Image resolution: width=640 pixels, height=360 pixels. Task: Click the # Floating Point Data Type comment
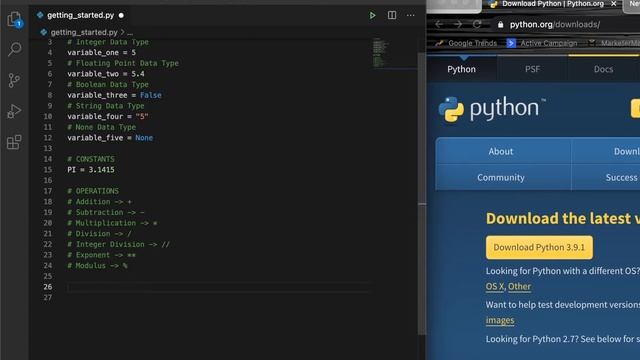[123, 63]
